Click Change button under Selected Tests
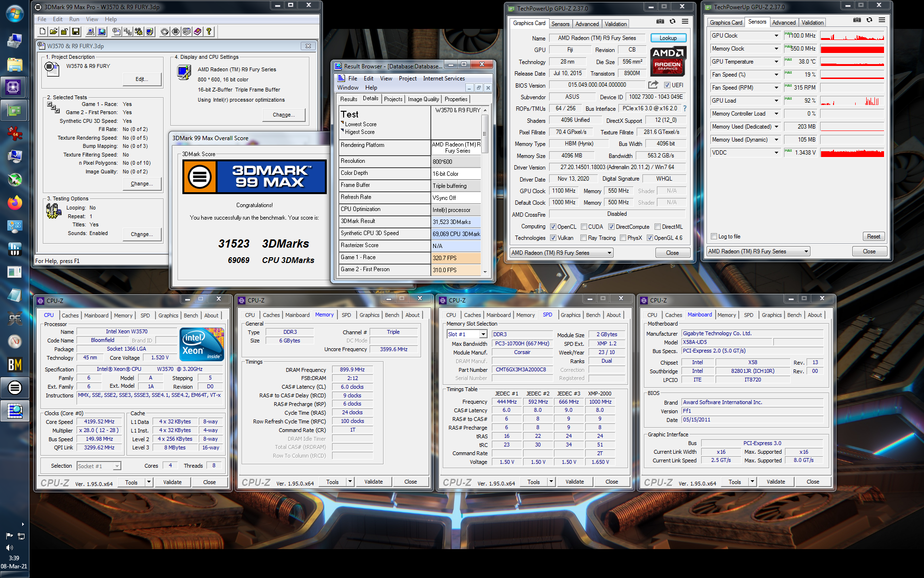 pos(141,184)
